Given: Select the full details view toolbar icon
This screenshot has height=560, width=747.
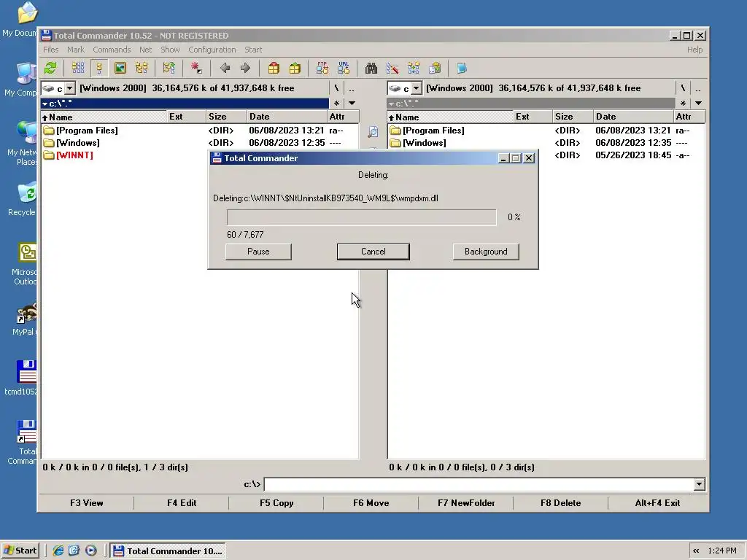Looking at the screenshot, I should [99, 68].
